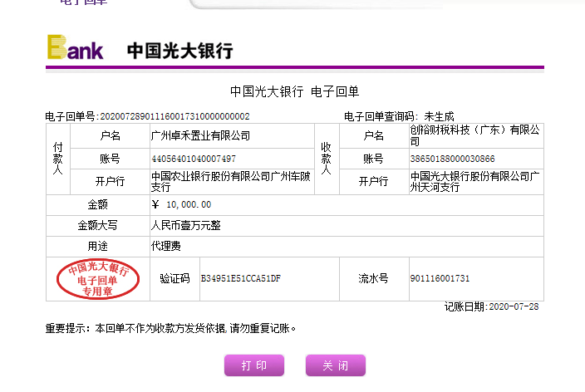Select amount in words 人民币壹万元整

point(186,225)
